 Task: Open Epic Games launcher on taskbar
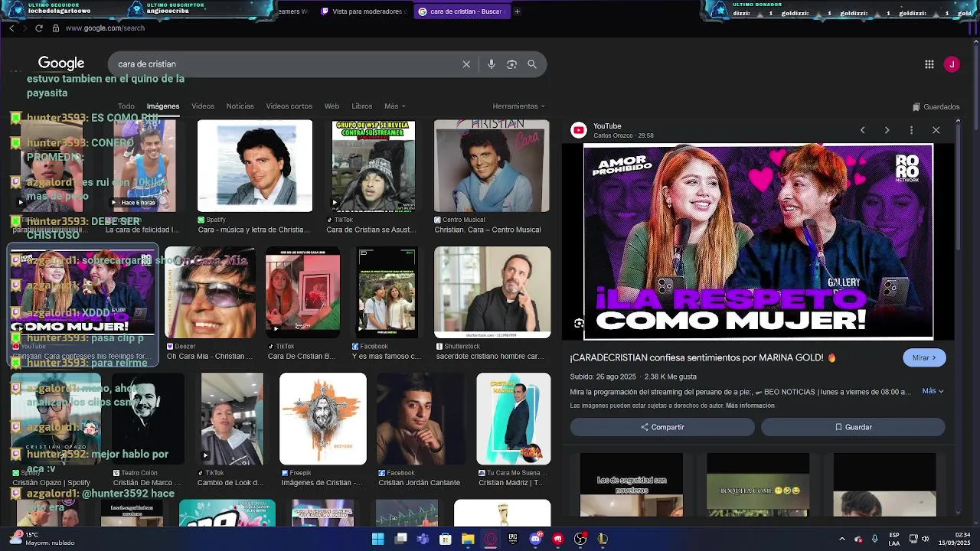click(x=513, y=539)
